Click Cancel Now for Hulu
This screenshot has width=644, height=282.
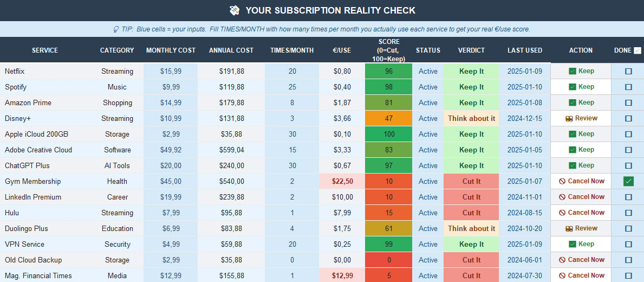[581, 213]
